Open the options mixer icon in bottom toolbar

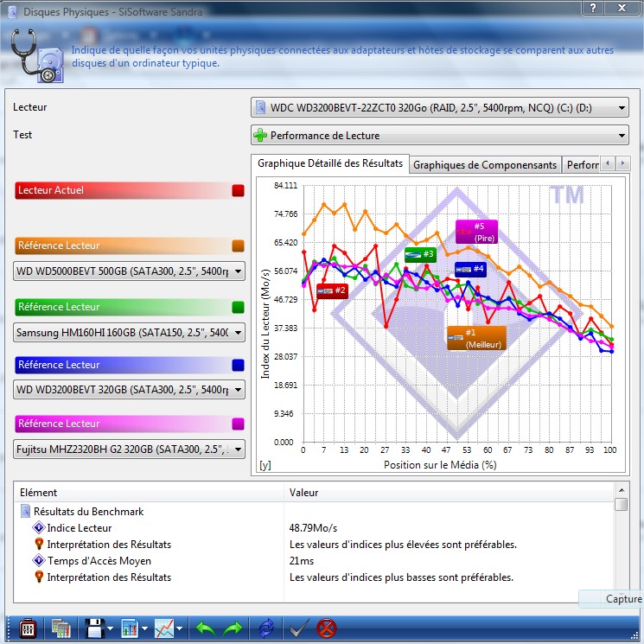(28, 628)
